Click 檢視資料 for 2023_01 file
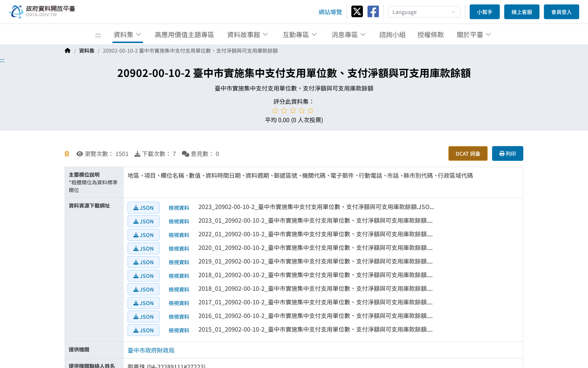This screenshot has height=368, width=588. click(179, 222)
